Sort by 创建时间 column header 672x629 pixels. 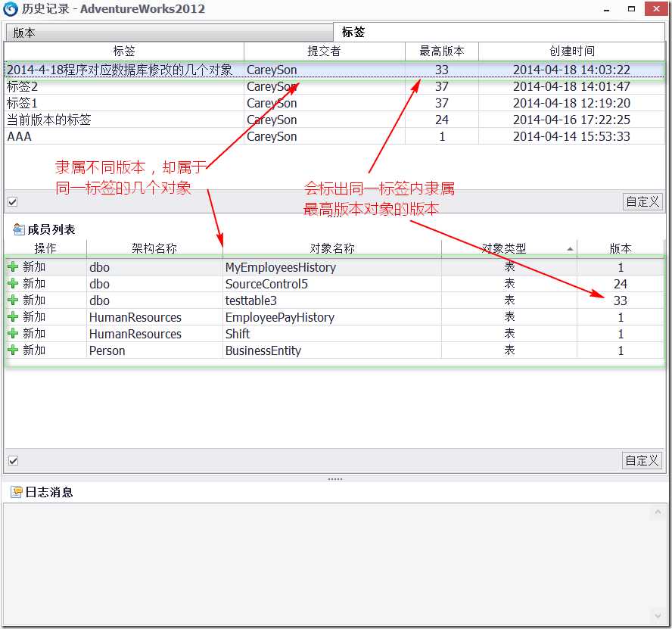571,51
